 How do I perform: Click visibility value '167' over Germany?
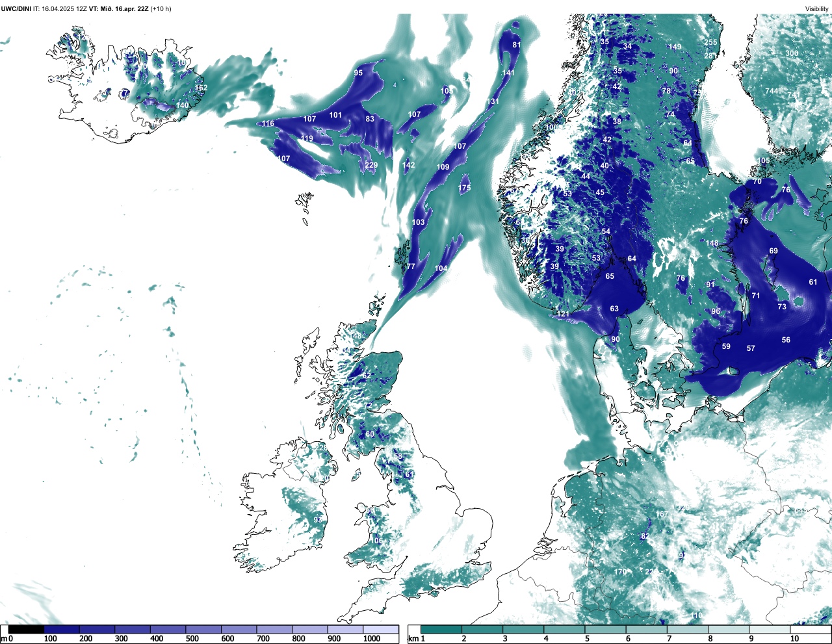(x=662, y=514)
